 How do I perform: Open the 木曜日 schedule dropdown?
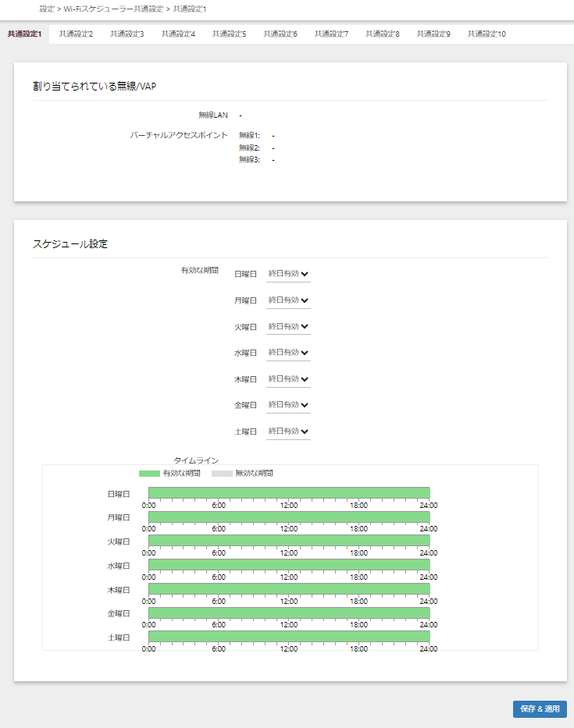(288, 378)
